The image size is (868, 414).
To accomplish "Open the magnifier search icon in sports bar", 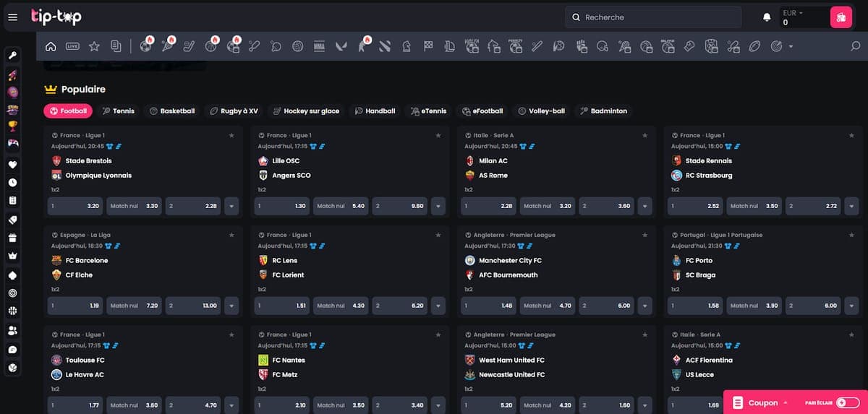I will pyautogui.click(x=856, y=46).
